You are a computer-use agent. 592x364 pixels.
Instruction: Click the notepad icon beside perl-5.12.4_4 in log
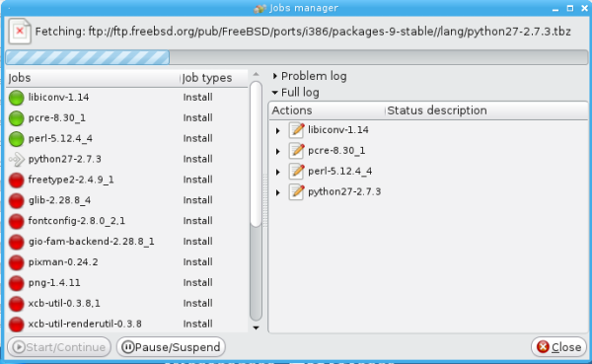[297, 171]
